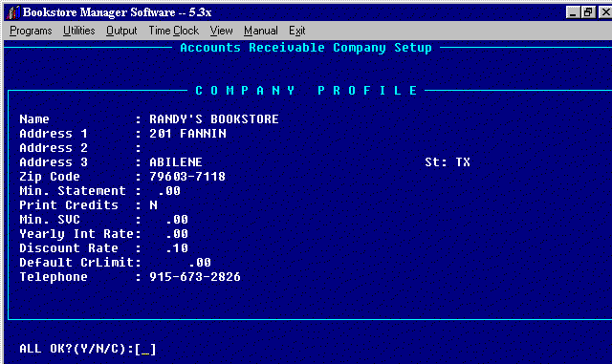
Task: Click the Address 1 field label
Action: [54, 134]
